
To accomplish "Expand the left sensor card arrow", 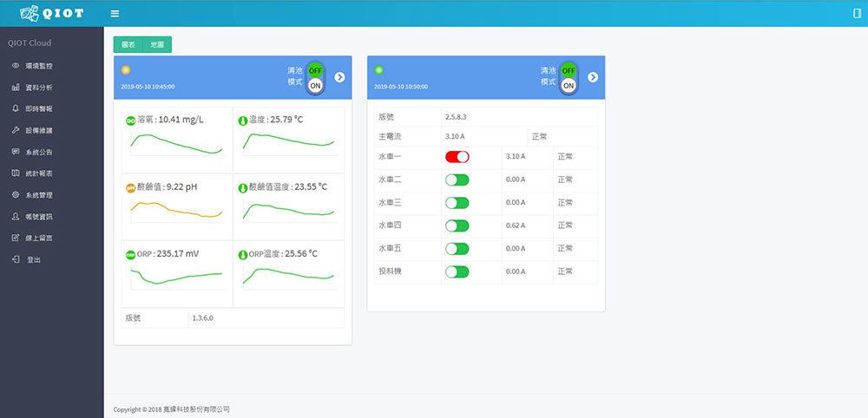I will [x=339, y=77].
